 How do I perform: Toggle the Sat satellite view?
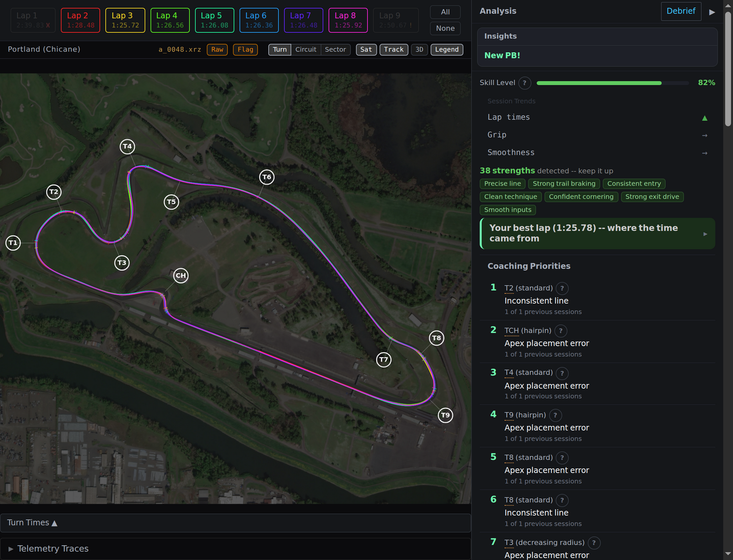(366, 49)
